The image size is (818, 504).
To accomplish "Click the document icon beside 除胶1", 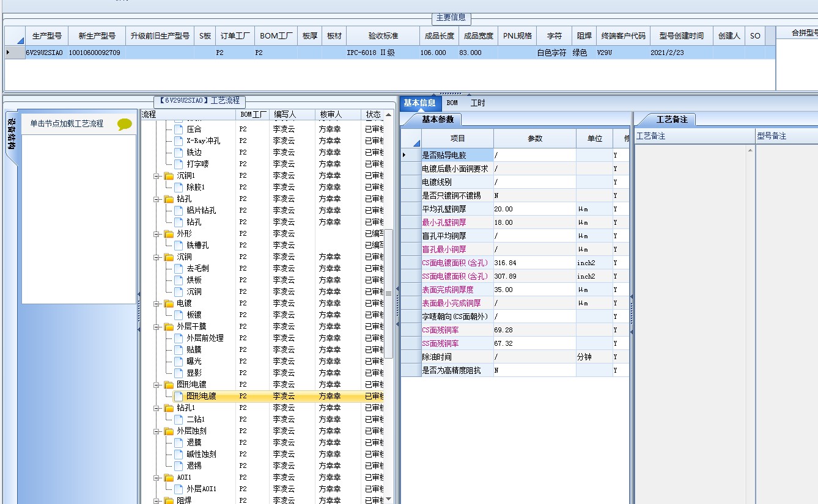I will coord(179,188).
